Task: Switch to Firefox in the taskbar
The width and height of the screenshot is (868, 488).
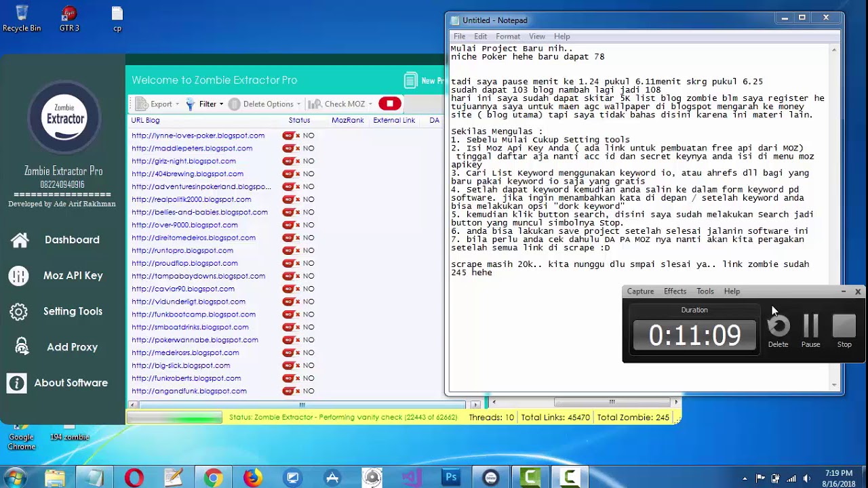Action: coord(253,478)
